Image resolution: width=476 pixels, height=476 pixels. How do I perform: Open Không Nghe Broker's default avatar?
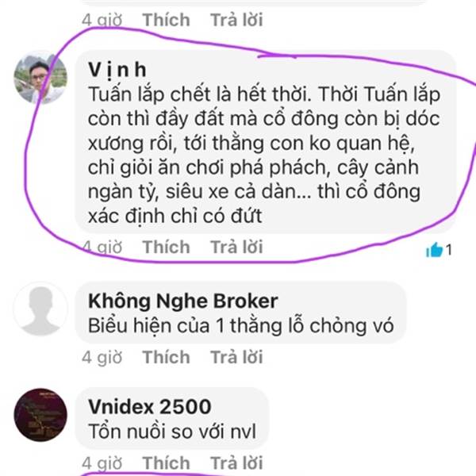pyautogui.click(x=40, y=309)
